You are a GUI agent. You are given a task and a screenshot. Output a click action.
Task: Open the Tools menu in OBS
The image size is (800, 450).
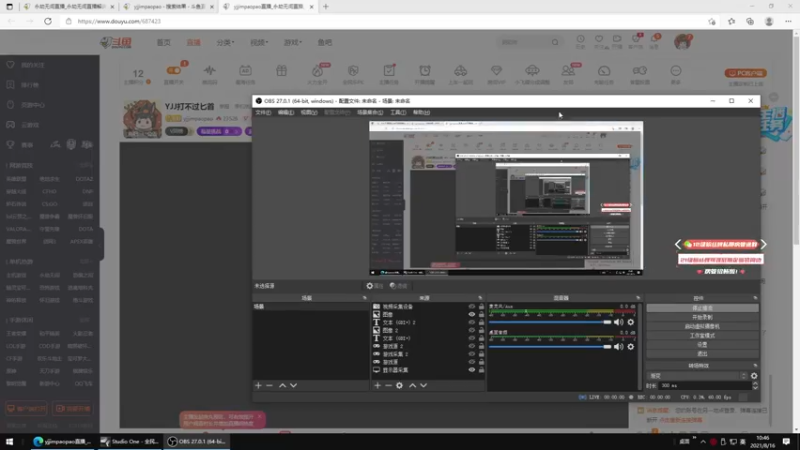tap(398, 112)
